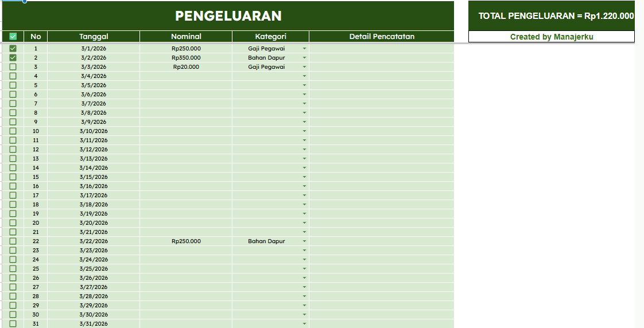The width and height of the screenshot is (644, 328).
Task: Open Kategori dropdown for 3/28/2026 row
Action: [304, 296]
